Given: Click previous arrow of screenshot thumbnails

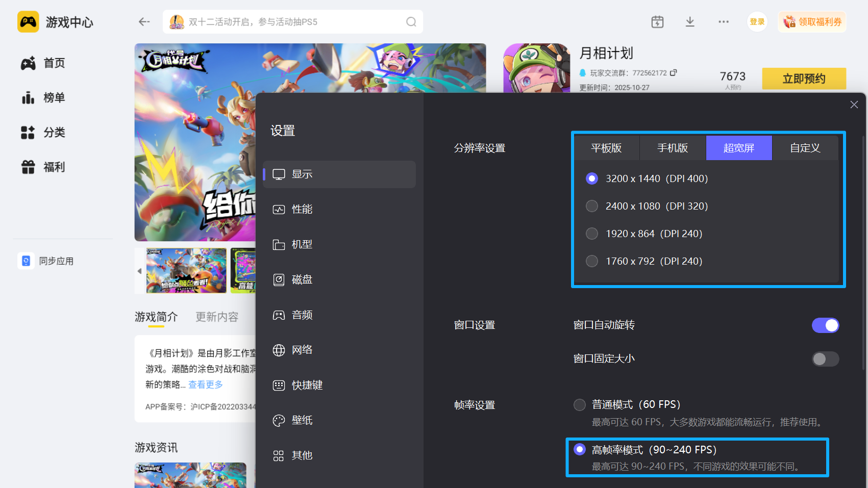Looking at the screenshot, I should coord(139,271).
